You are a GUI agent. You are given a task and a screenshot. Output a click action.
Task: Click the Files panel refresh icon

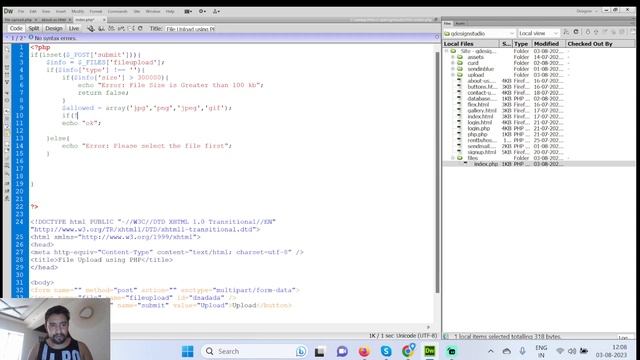pyautogui.click(x=576, y=32)
